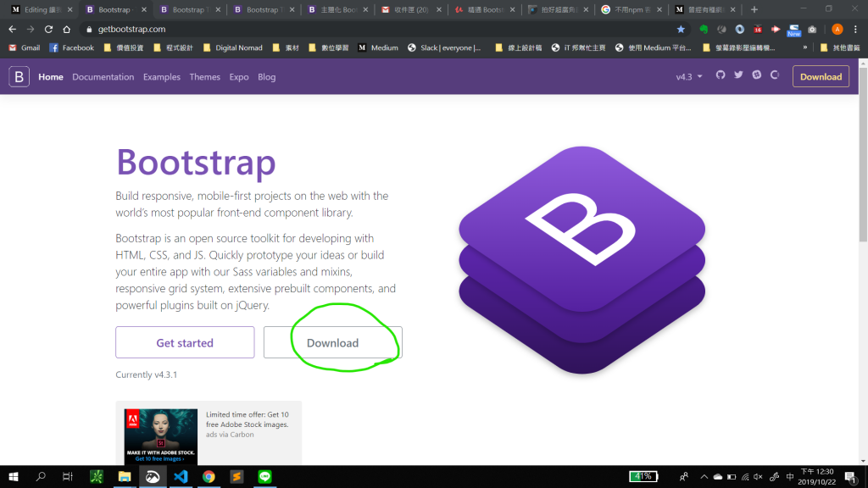Click the gray globe extension icon
Image resolution: width=868 pixels, height=488 pixels.
pyautogui.click(x=722, y=30)
